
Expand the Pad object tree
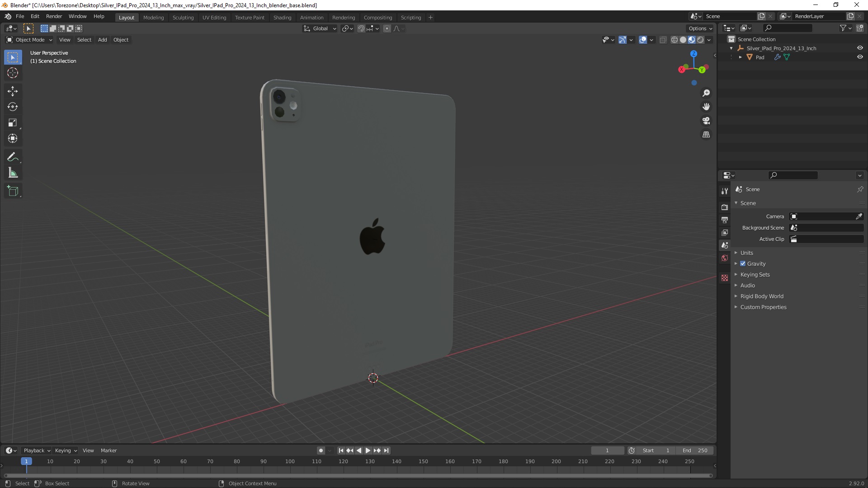point(740,57)
